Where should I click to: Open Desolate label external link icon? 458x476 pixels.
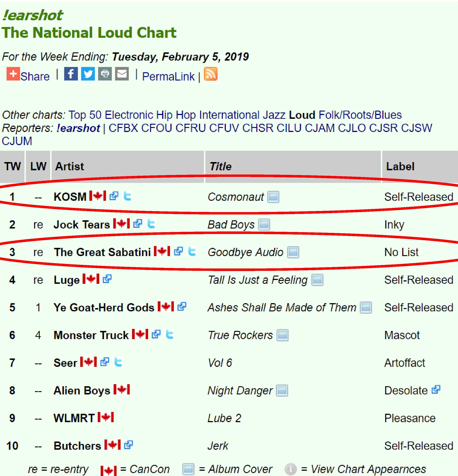(x=436, y=390)
